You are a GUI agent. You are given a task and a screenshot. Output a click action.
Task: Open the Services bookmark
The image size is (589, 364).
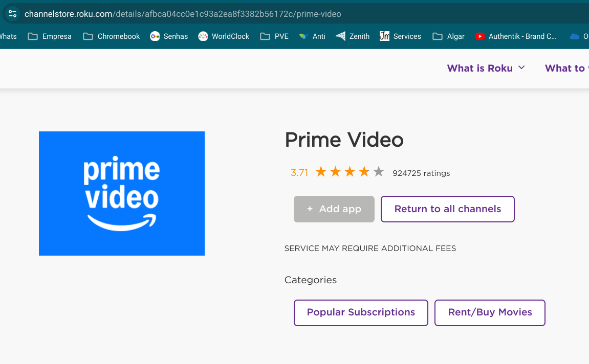click(400, 36)
